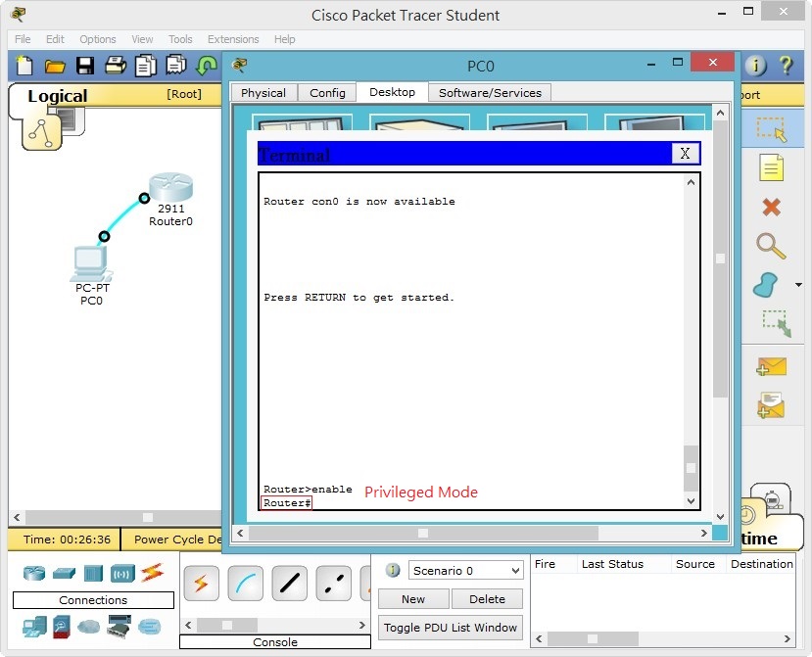Image resolution: width=812 pixels, height=657 pixels.
Task: Choose the Draw Polygon shape tool
Action: point(765,285)
